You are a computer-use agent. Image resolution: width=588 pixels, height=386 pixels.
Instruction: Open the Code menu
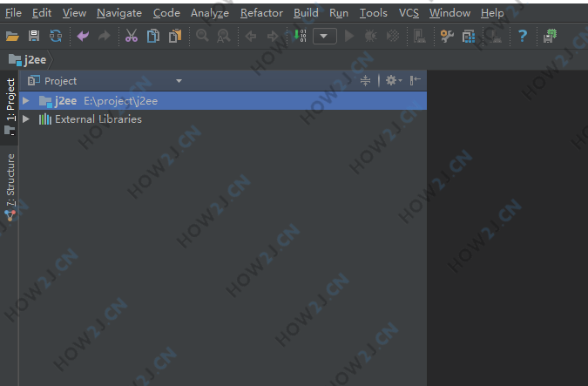point(166,13)
